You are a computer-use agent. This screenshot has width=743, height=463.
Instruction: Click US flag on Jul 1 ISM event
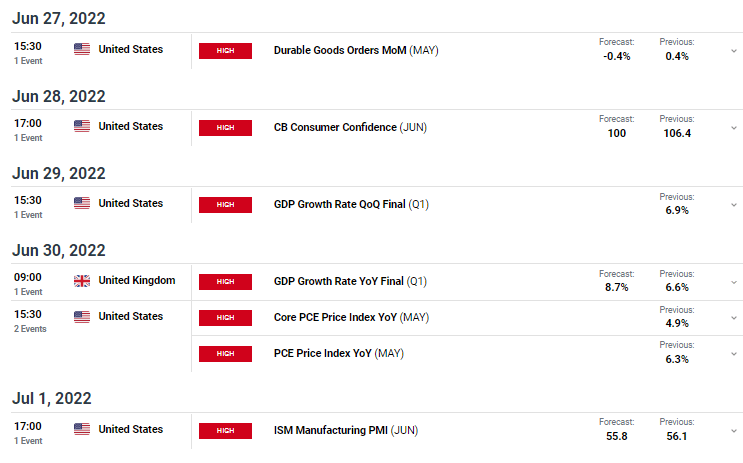pos(82,429)
